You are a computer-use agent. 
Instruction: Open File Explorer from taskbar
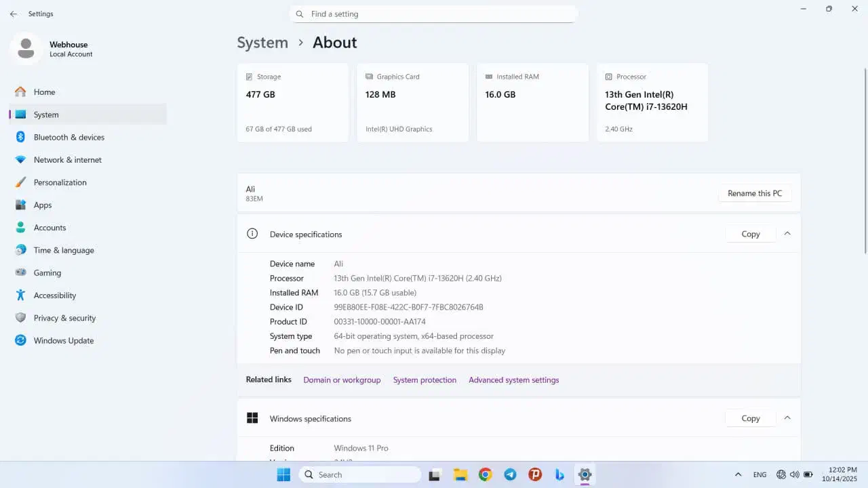pyautogui.click(x=460, y=474)
